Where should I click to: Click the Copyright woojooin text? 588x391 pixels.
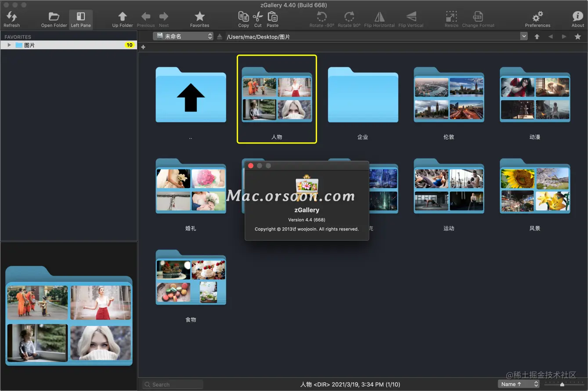point(307,229)
